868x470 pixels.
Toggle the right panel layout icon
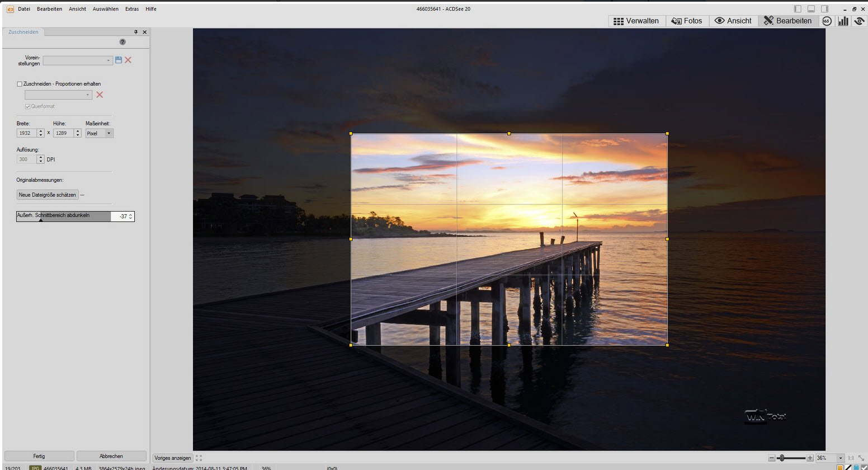tap(824, 9)
